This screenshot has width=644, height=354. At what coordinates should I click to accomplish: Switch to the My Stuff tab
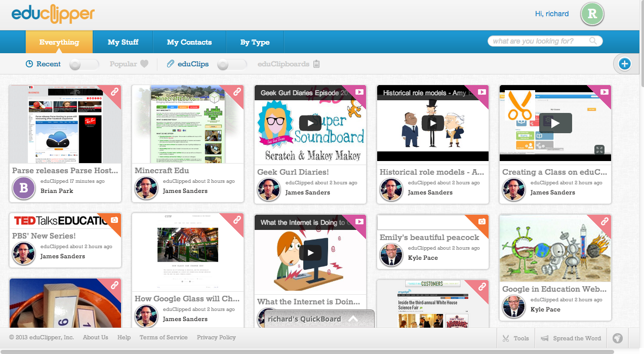123,42
